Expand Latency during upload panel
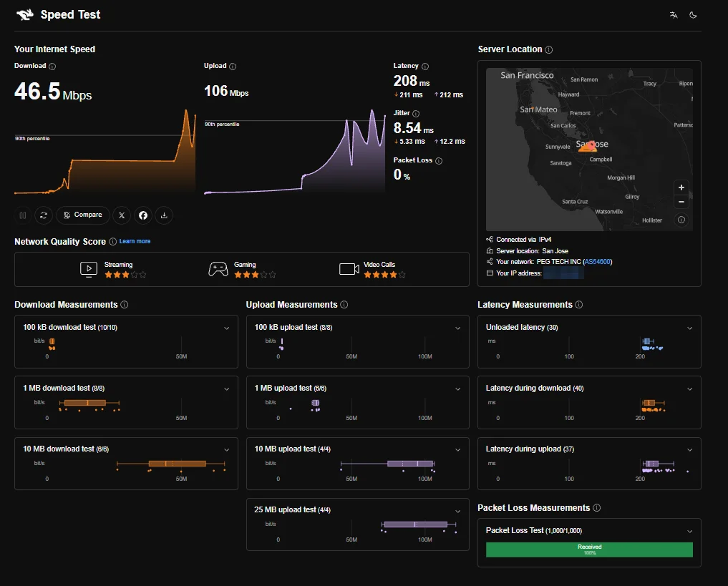728x586 pixels. point(690,449)
